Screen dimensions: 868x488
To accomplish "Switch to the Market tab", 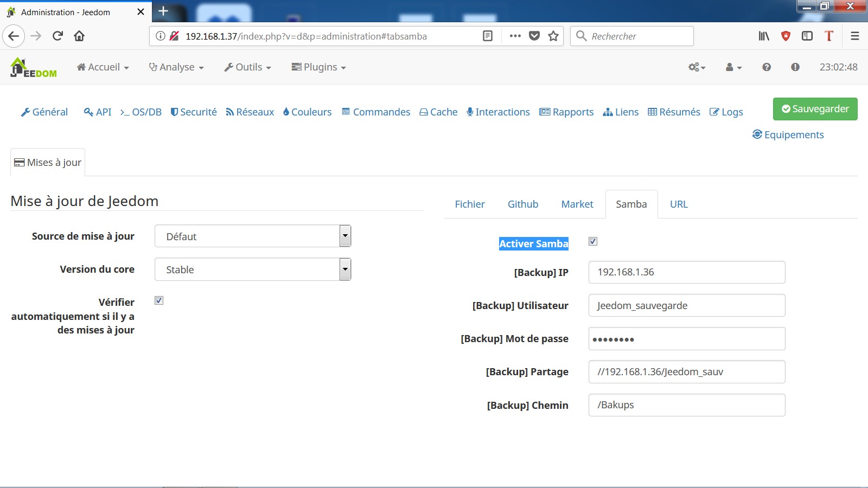I will pos(577,204).
